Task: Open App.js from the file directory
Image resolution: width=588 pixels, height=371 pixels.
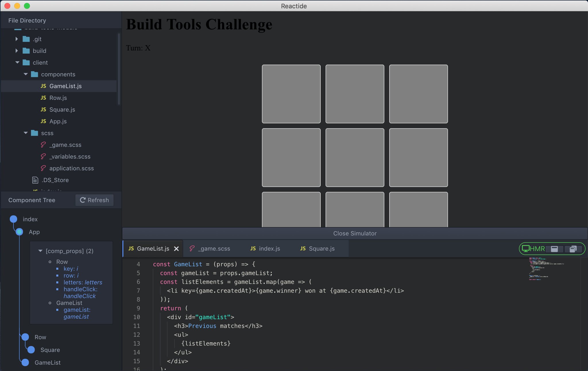Action: coord(59,121)
